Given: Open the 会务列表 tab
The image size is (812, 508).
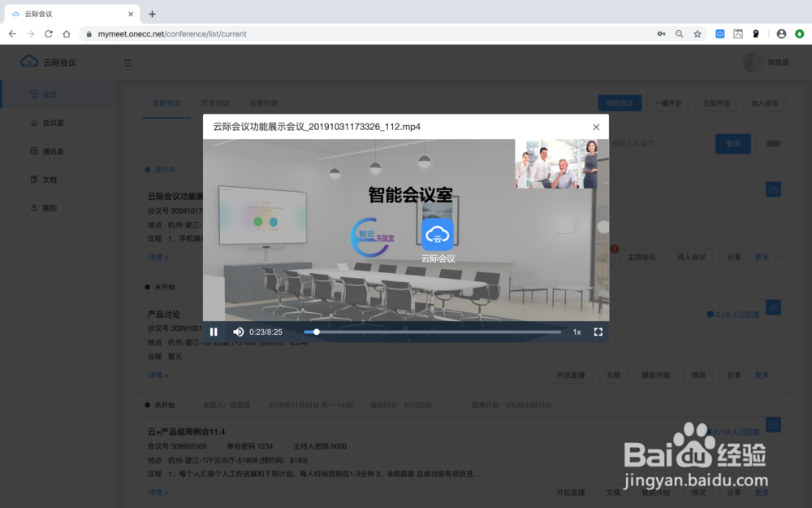Looking at the screenshot, I should (x=262, y=103).
